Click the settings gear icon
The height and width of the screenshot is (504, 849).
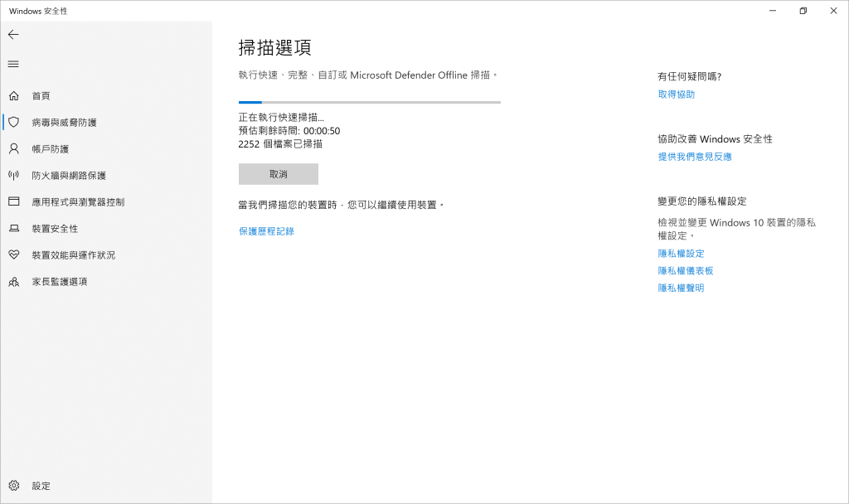pyautogui.click(x=13, y=486)
